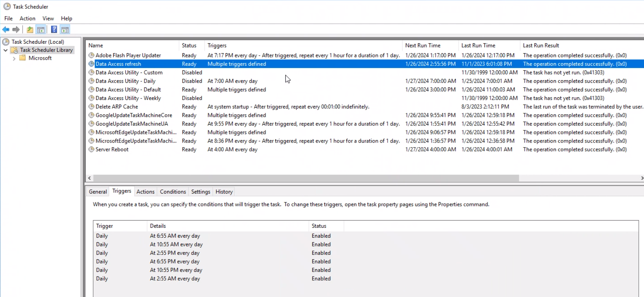Open the blue Help toolbar icon

[x=54, y=30]
